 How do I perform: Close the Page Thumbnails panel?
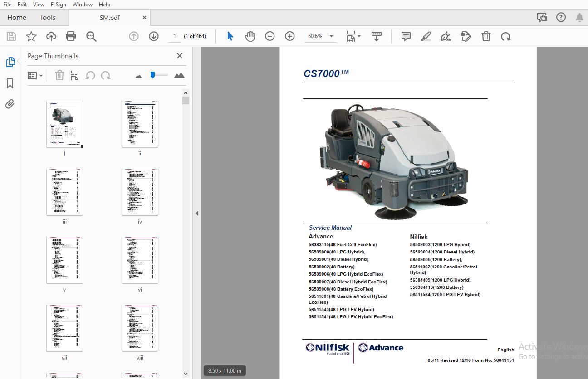[x=180, y=56]
